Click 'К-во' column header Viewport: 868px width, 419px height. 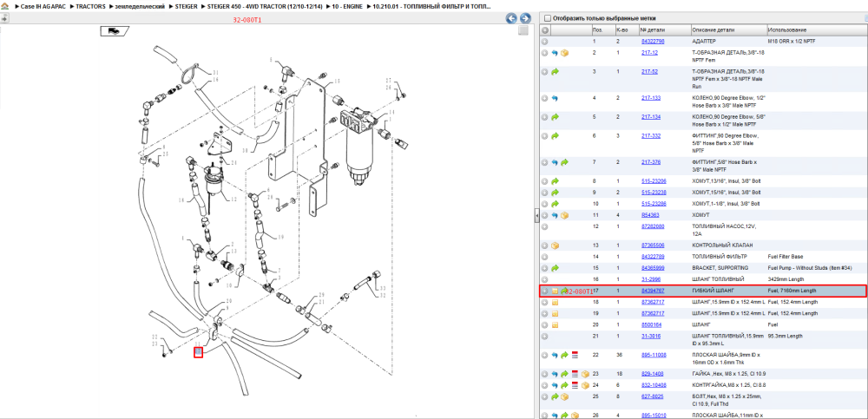627,29
